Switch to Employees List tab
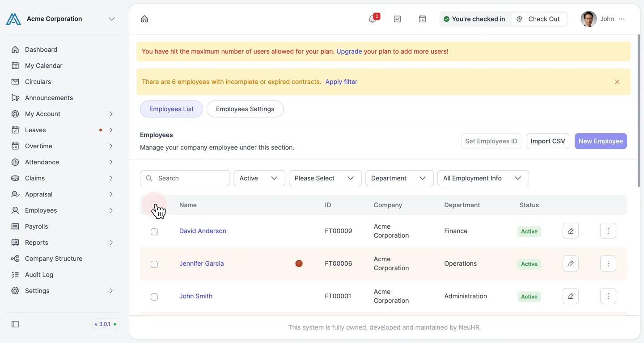 click(171, 109)
